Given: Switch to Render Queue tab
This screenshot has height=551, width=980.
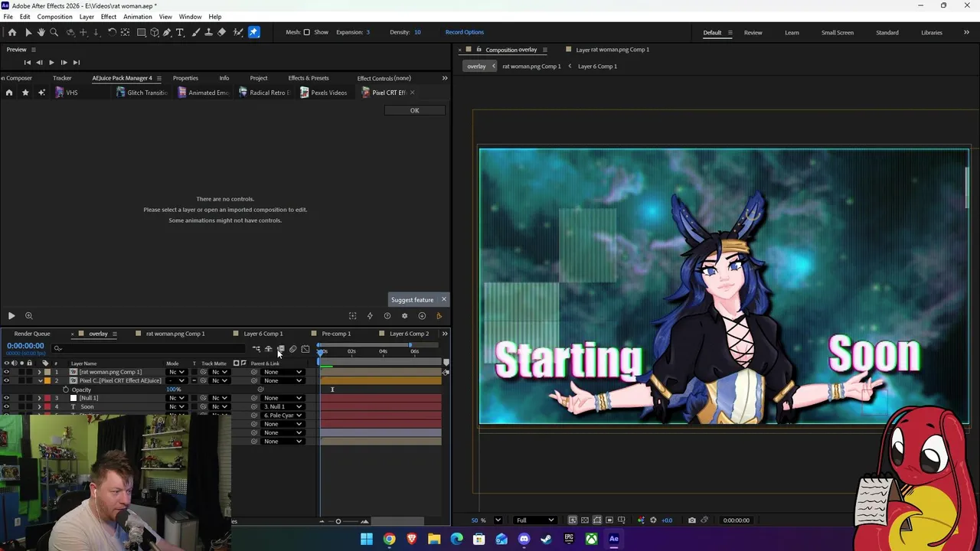Looking at the screenshot, I should [31, 334].
